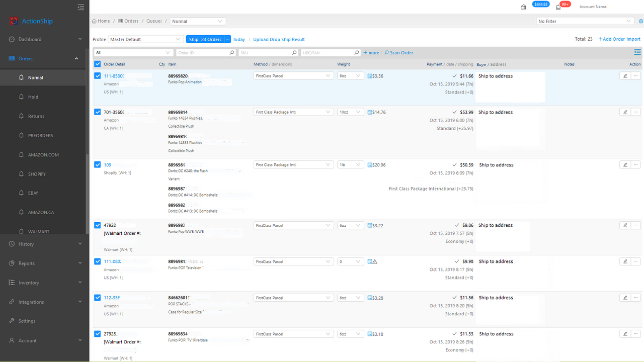Viewport: 644px width, 362px height.
Task: Click the column settings icon above Action column
Action: point(637,52)
